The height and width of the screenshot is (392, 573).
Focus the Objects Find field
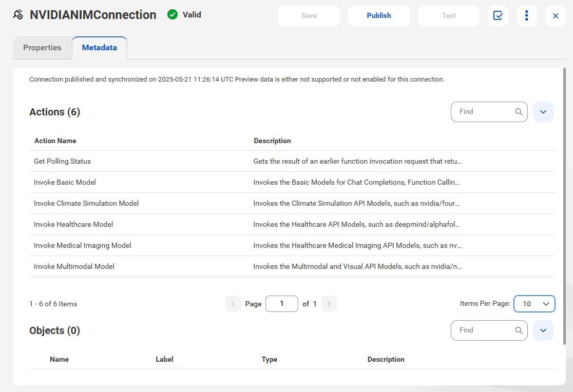pyautogui.click(x=489, y=330)
